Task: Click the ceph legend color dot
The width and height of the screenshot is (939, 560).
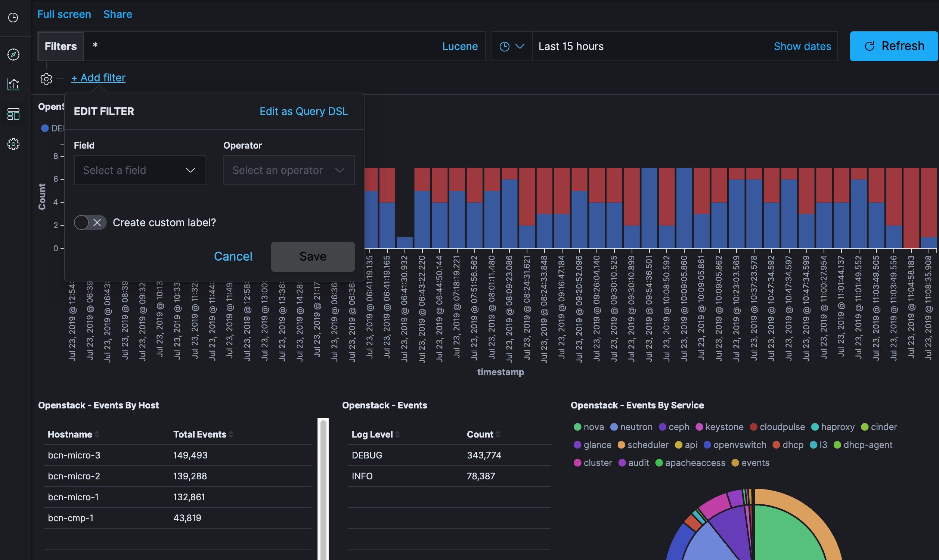Action: tap(662, 427)
